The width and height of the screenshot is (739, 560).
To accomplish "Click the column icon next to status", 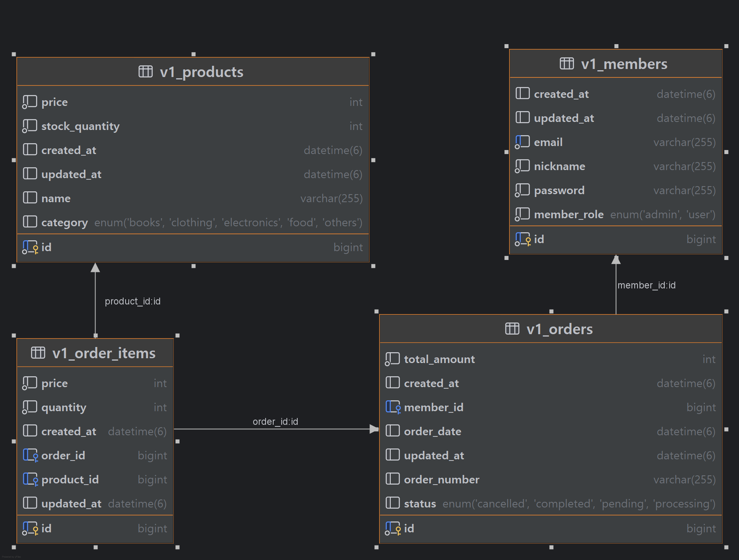I will [393, 503].
